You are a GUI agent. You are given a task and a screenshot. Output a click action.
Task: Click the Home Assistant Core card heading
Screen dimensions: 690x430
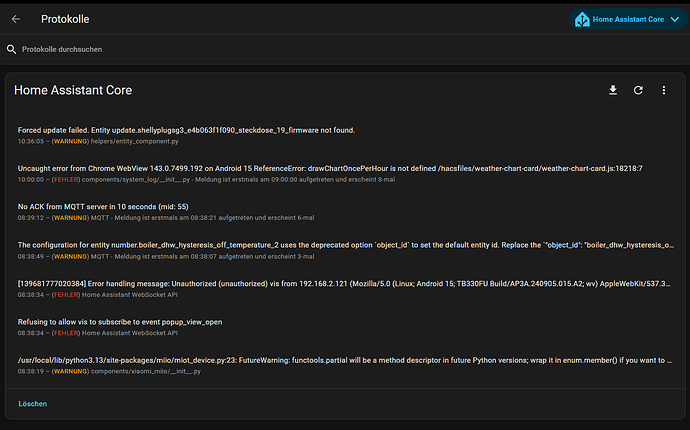tap(73, 90)
